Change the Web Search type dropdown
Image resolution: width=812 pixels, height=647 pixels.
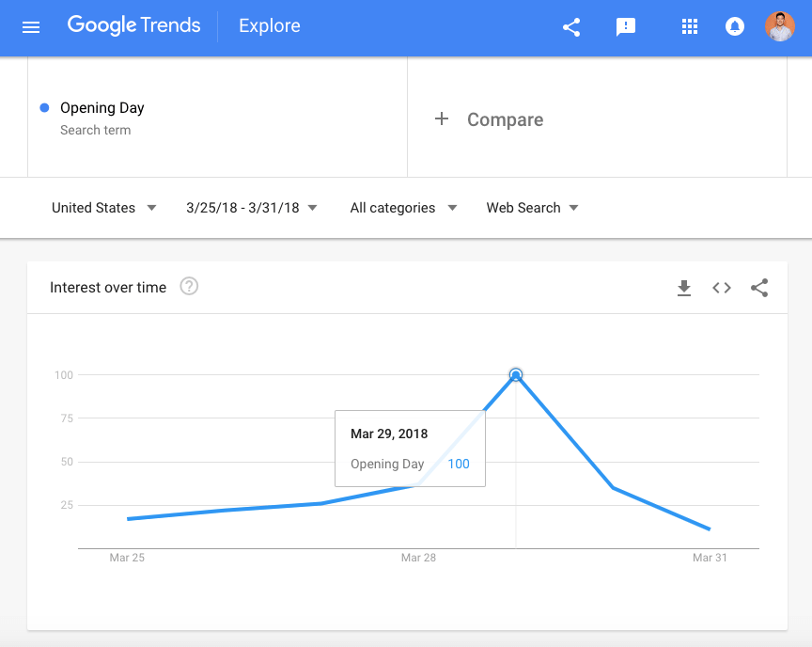[532, 208]
